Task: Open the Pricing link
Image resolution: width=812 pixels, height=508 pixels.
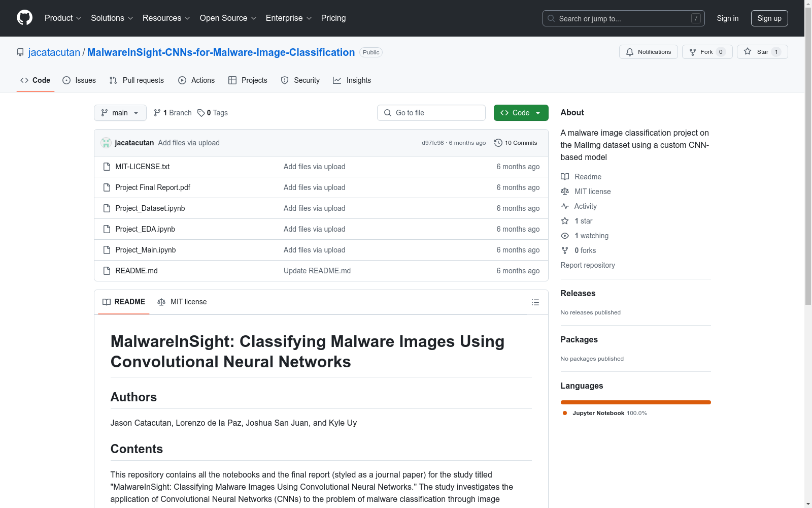Action: coord(333,18)
